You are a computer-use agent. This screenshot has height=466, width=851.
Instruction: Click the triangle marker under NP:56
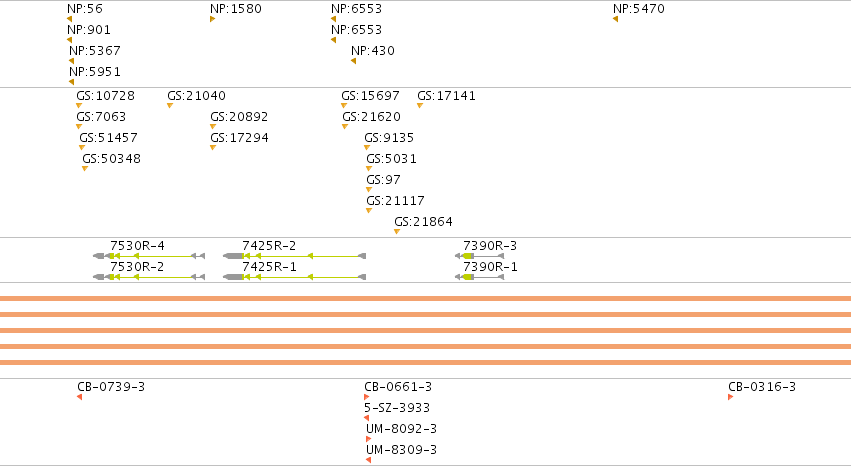tap(69, 19)
